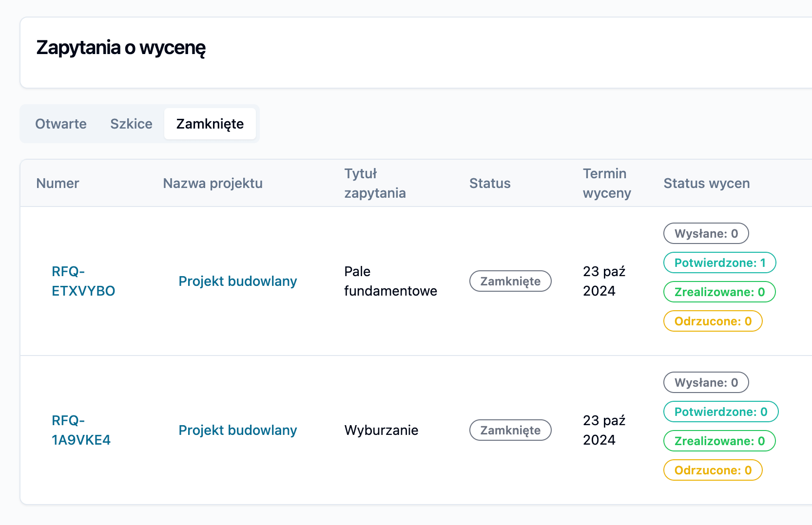Click Odrzucone: 0 badge in RFQ-1A9VKE4 row
The height and width of the screenshot is (525, 812).
(x=713, y=470)
